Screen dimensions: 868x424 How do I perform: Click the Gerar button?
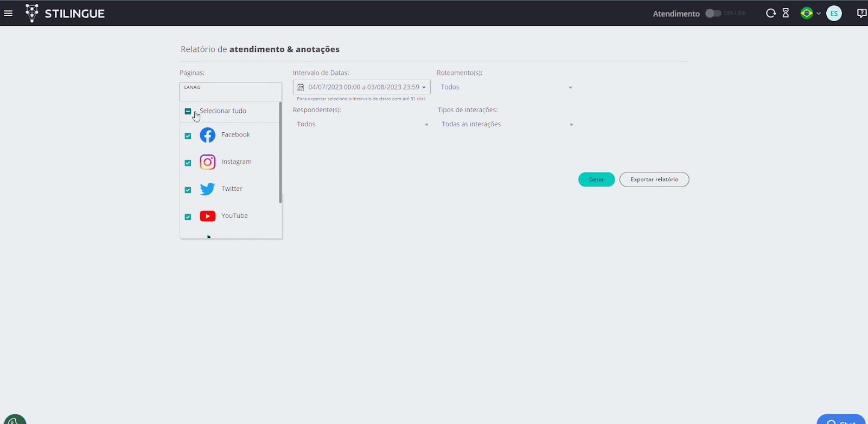point(596,179)
